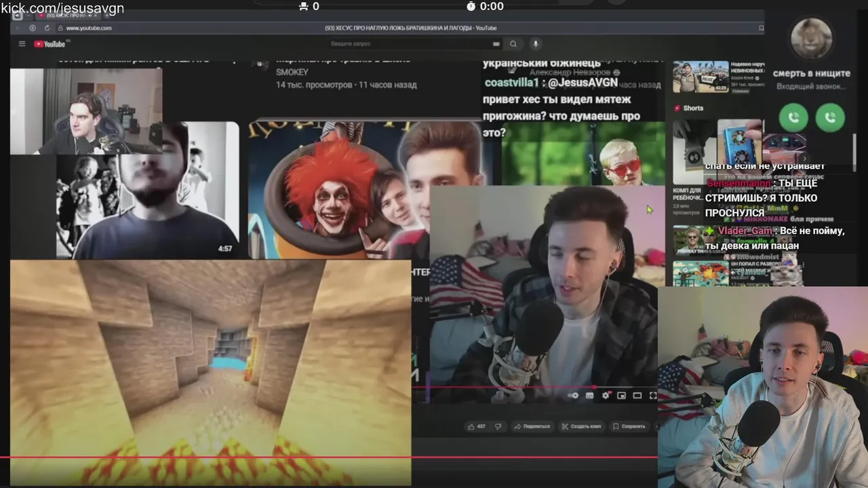868x488 pixels.
Task: Open player settings gear icon
Action: (x=606, y=396)
